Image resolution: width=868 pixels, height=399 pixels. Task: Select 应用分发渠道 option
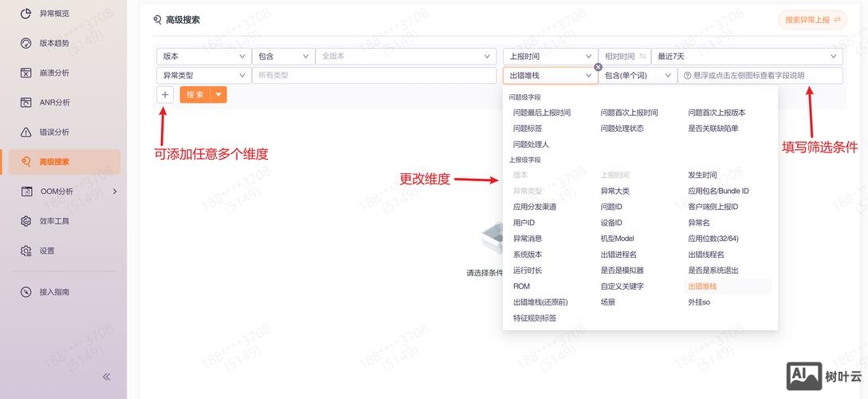point(534,207)
